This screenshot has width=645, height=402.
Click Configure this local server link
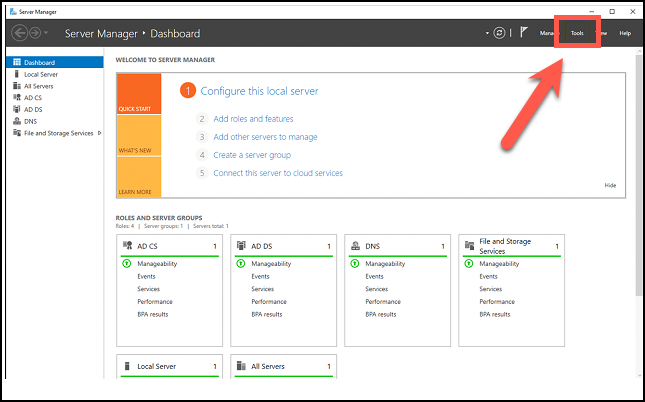coord(259,91)
